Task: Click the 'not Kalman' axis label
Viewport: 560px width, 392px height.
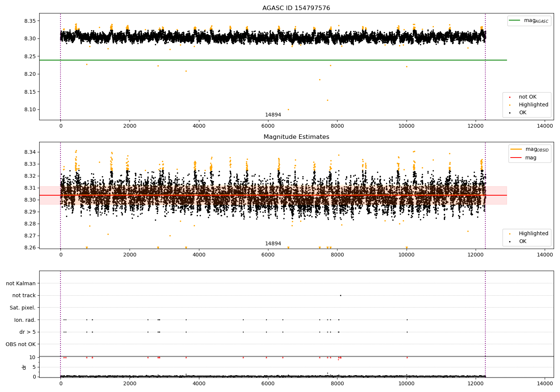Action: 21,283
